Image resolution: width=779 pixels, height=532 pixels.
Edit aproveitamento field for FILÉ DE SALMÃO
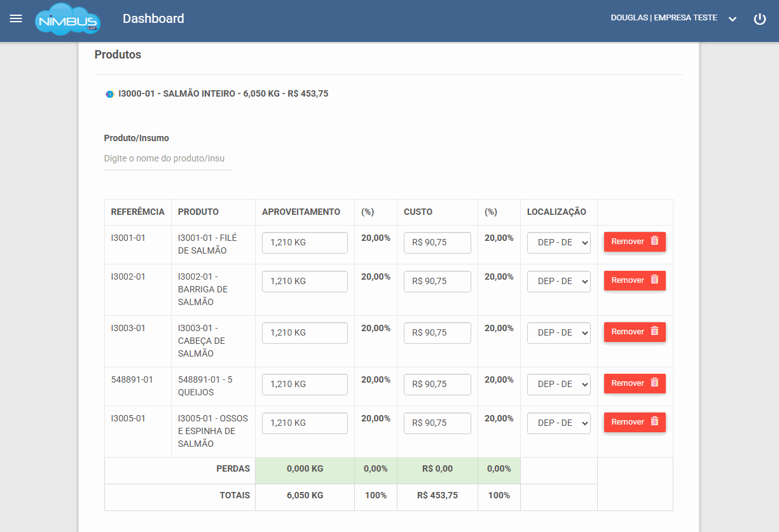[x=305, y=243]
